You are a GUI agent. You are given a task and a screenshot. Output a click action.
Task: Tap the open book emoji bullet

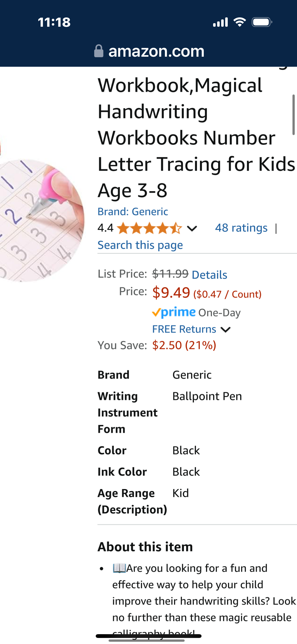(x=119, y=568)
